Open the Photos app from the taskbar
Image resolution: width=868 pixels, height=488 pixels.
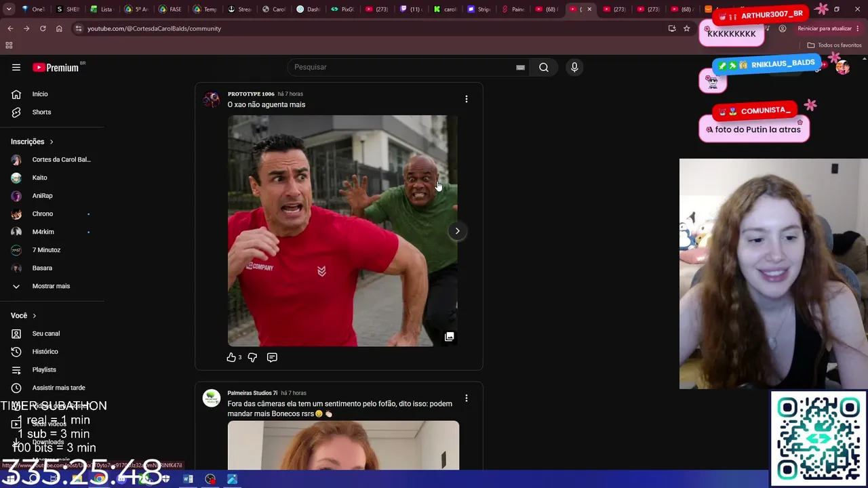click(232, 479)
